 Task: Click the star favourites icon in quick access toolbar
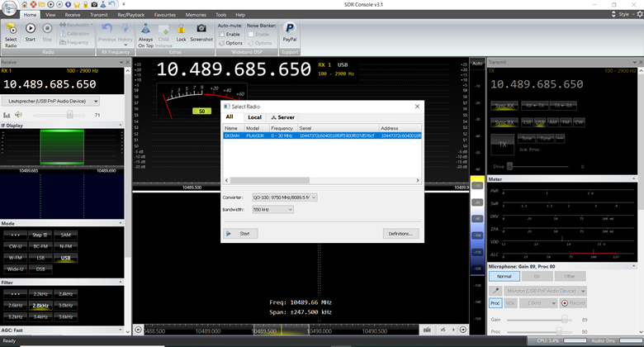coord(77,4)
